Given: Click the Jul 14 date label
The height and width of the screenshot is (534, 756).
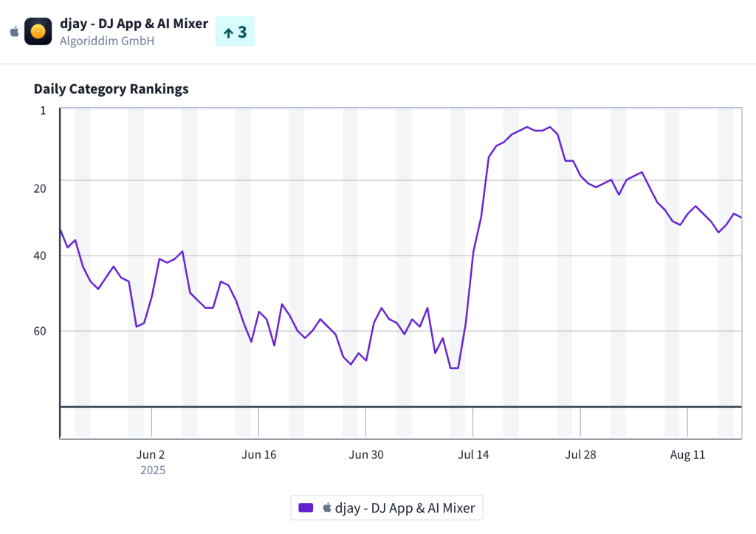Looking at the screenshot, I should coord(473,454).
